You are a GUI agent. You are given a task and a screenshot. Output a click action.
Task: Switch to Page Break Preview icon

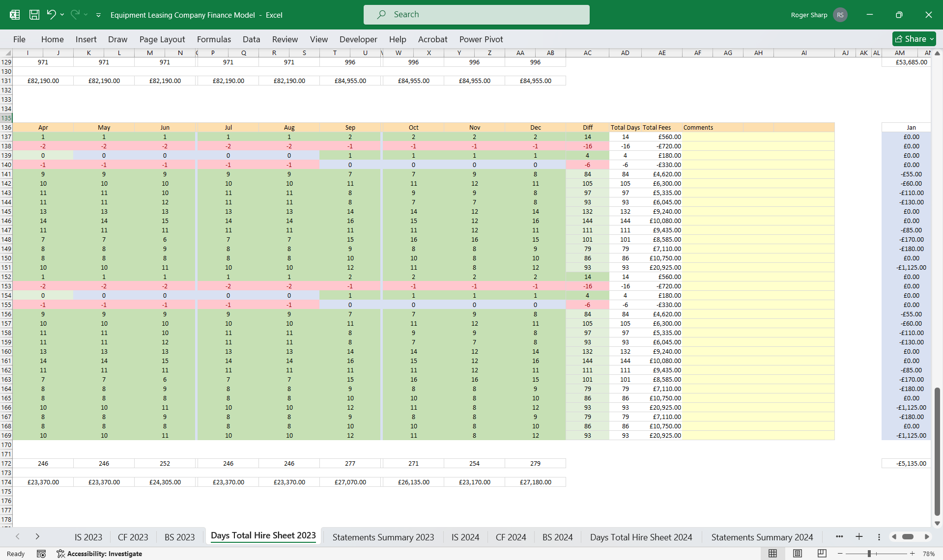click(822, 554)
